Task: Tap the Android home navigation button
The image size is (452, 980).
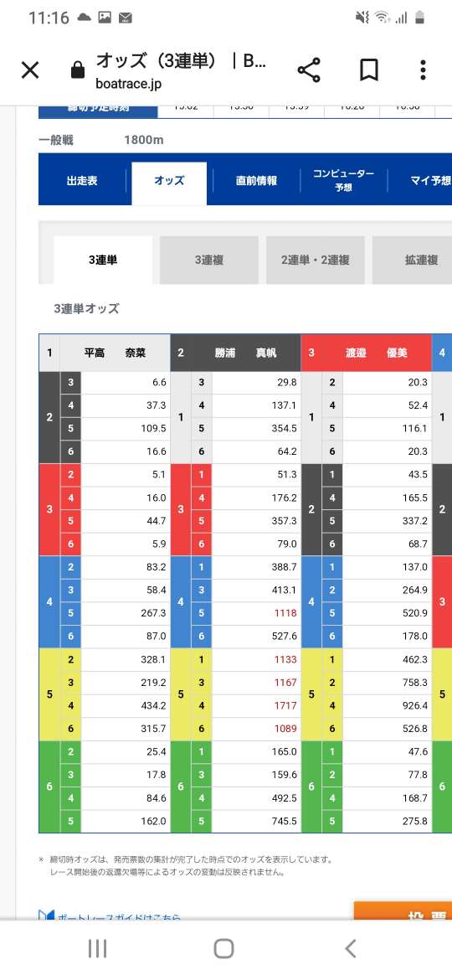Action: pos(224,948)
